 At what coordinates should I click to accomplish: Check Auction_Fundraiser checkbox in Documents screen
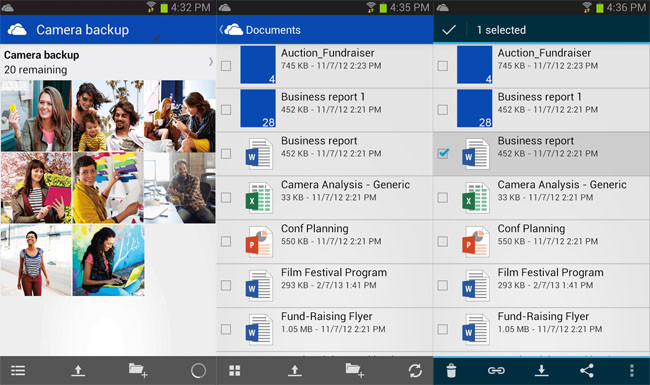[x=226, y=66]
